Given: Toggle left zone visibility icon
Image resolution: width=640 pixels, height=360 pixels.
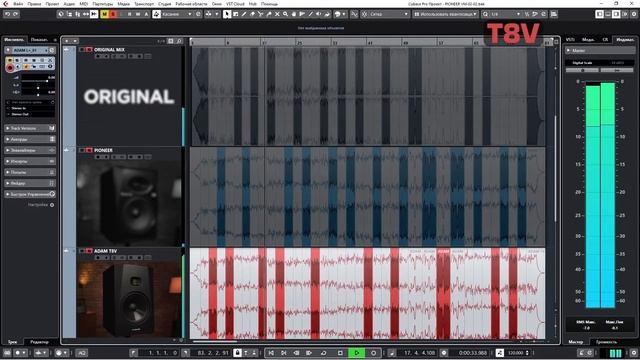Looking at the screenshot, I should point(600,14).
